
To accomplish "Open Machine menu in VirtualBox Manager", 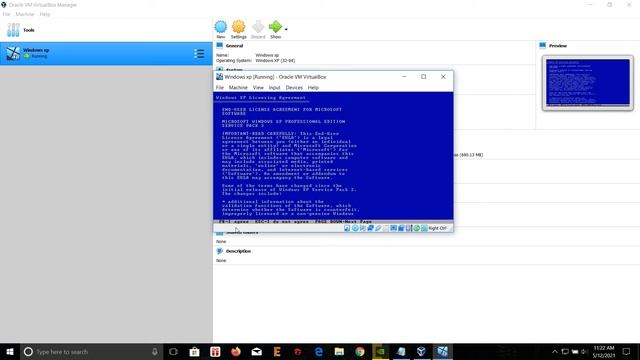I will (25, 14).
